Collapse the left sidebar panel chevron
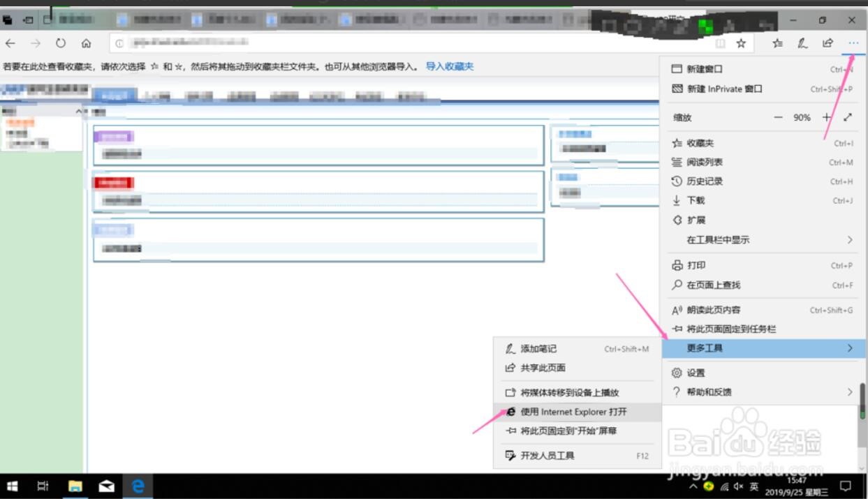The height and width of the screenshot is (499, 868). 79,112
